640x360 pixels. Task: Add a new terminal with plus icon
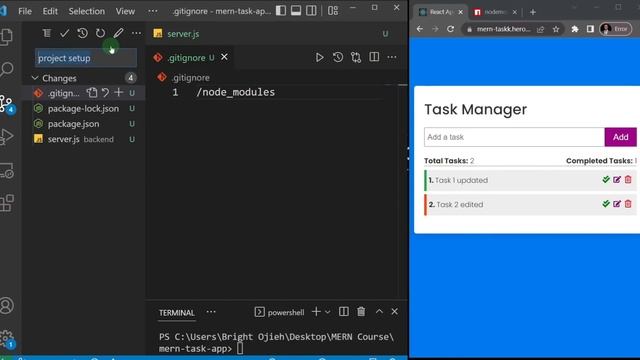(x=316, y=312)
